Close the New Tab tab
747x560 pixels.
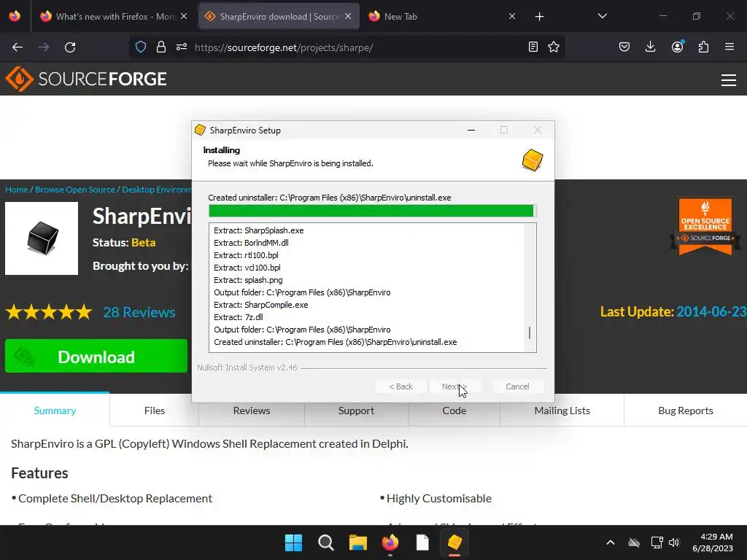pyautogui.click(x=512, y=16)
